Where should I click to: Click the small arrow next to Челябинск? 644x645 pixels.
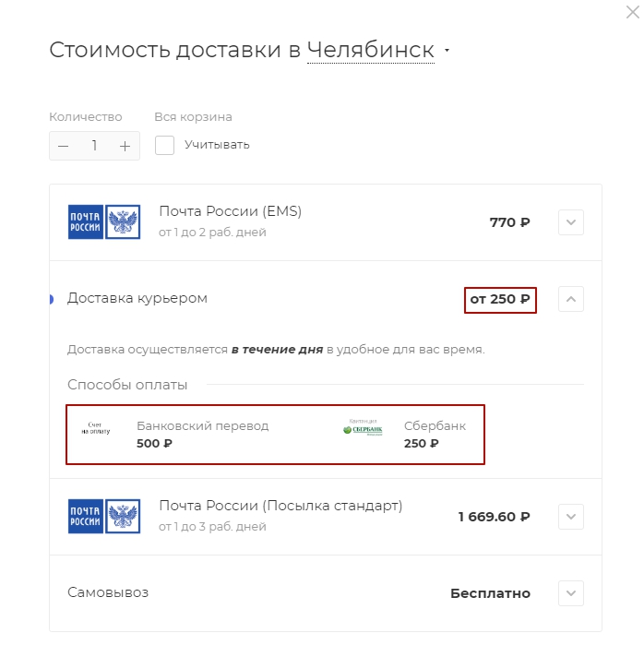447,51
